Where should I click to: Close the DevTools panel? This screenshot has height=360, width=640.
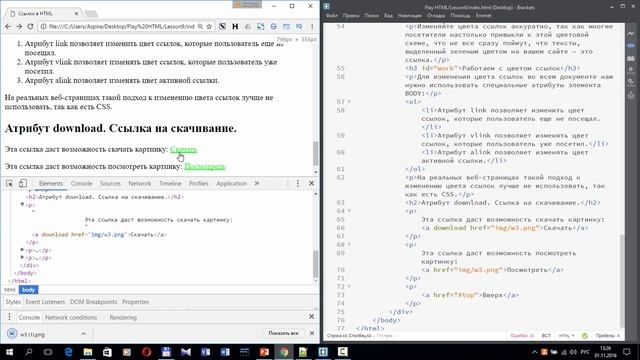pos(311,183)
